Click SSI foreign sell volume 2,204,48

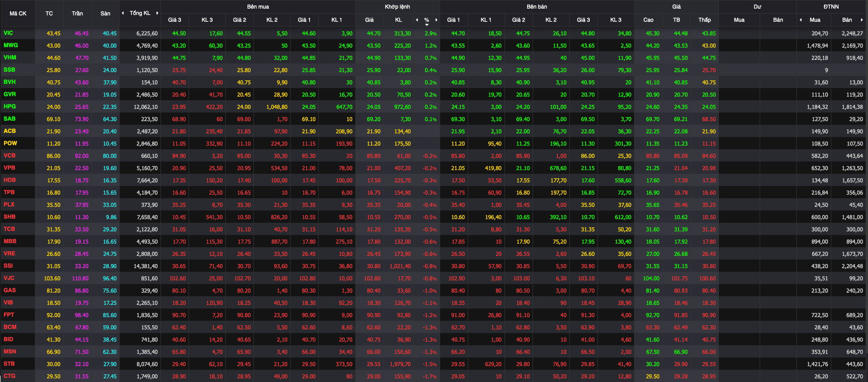coord(852,266)
